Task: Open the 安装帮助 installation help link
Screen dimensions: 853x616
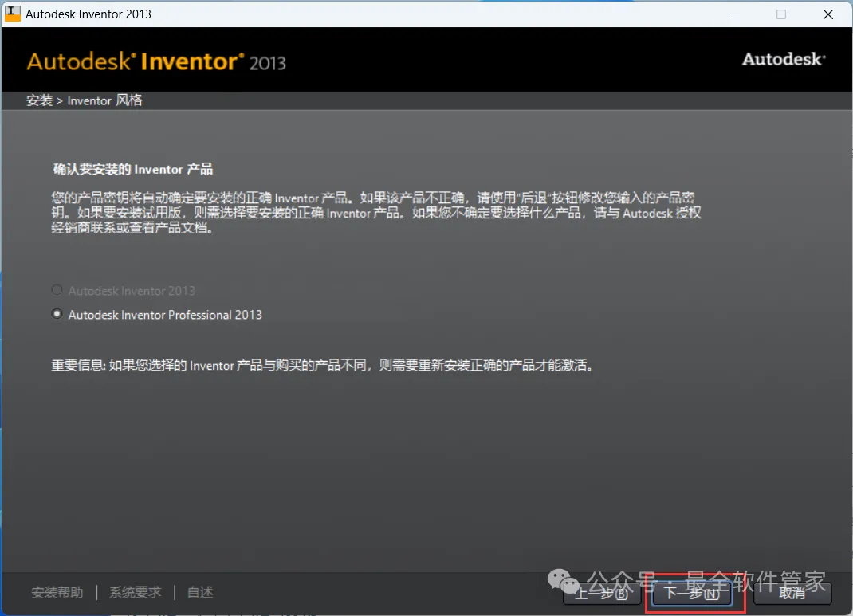Action: tap(57, 592)
